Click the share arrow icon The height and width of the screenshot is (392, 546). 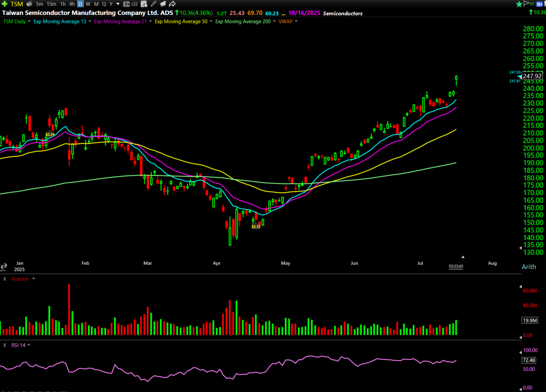coord(172,4)
